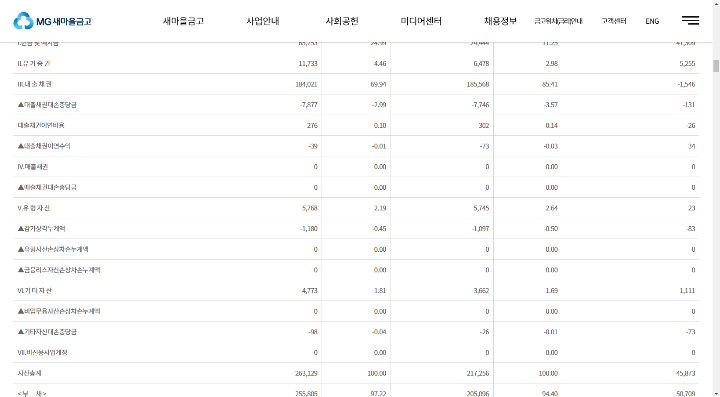Click the percentage 2.64

tap(551, 208)
